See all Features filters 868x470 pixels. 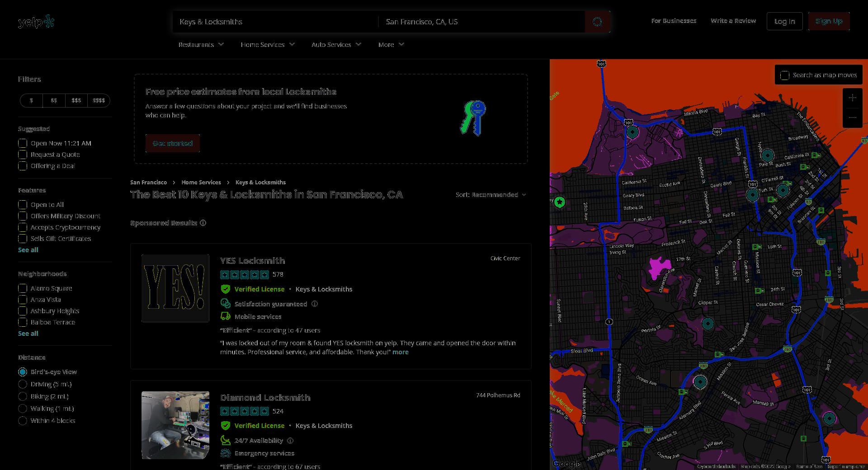28,250
